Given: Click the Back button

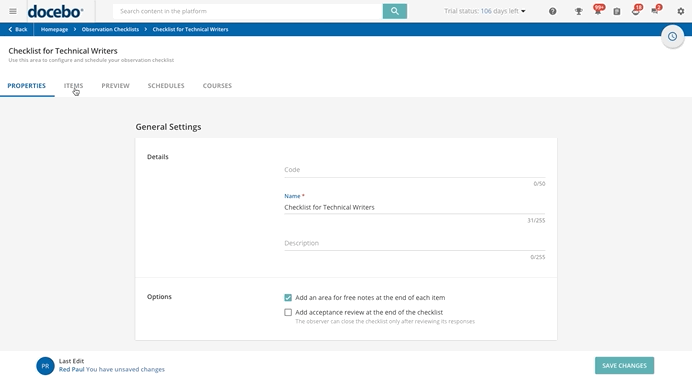Looking at the screenshot, I should point(18,29).
